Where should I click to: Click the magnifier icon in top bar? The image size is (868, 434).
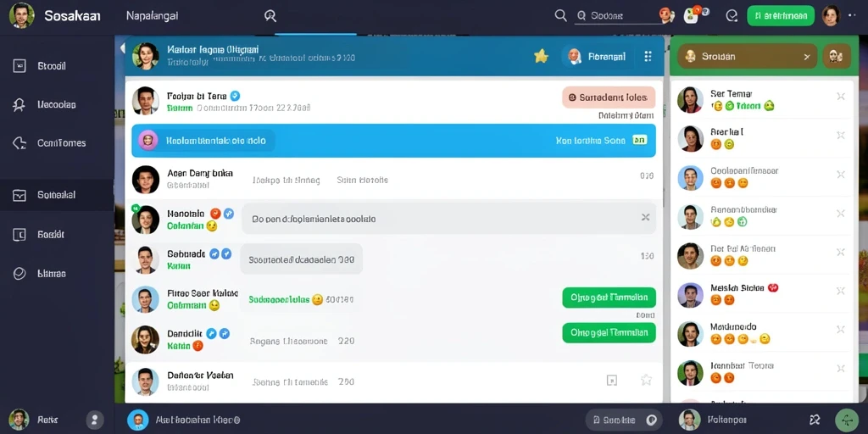pos(561,15)
